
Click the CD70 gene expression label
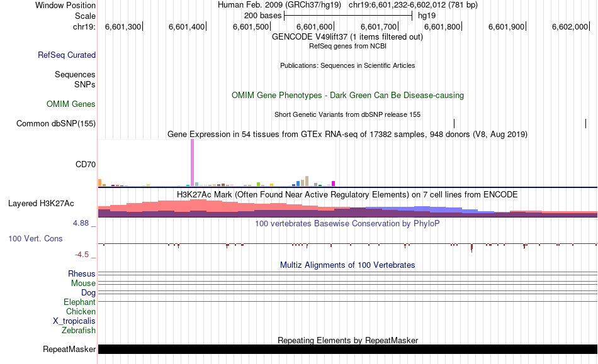tap(86, 164)
